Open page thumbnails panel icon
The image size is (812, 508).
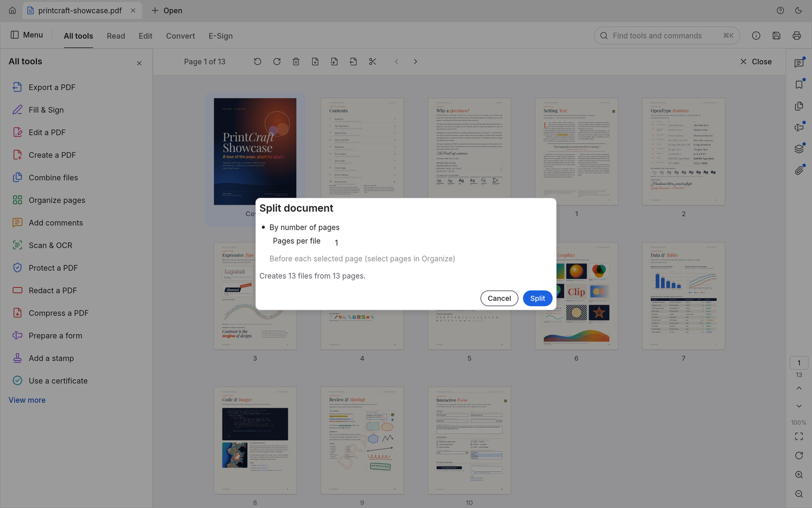point(799,106)
